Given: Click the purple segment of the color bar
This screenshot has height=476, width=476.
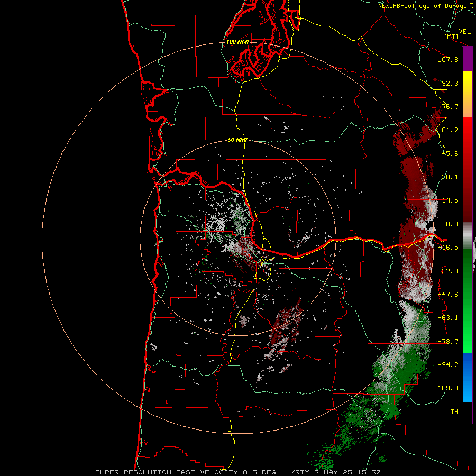Looking at the screenshot, I should point(467,59).
